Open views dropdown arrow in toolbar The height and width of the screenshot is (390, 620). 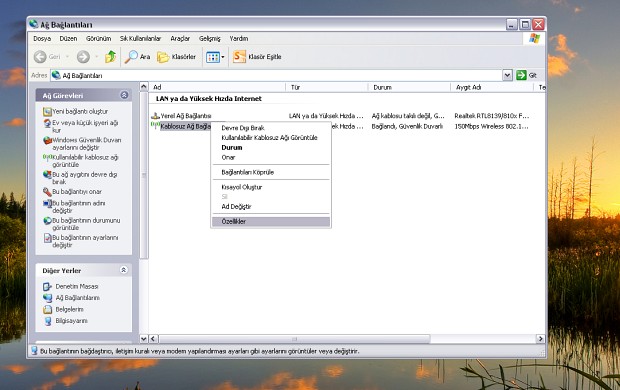(x=223, y=57)
